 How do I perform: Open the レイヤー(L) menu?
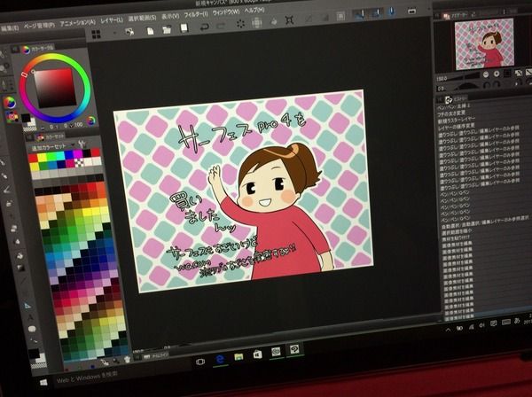[x=112, y=20]
